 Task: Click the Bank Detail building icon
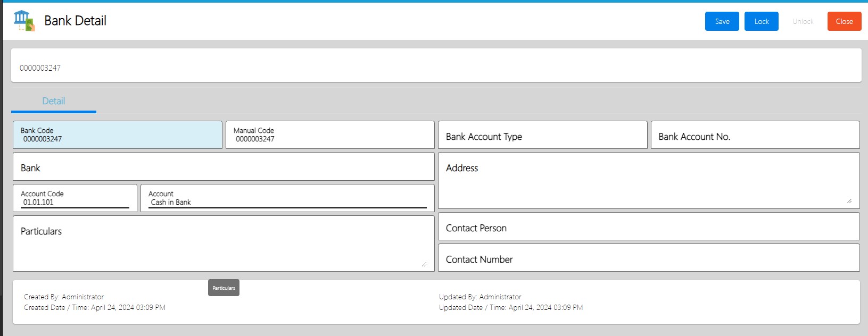coord(24,21)
